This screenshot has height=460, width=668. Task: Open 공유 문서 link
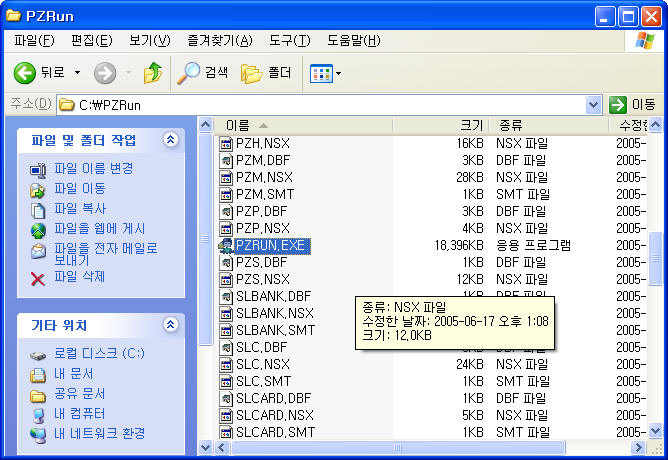(x=79, y=394)
